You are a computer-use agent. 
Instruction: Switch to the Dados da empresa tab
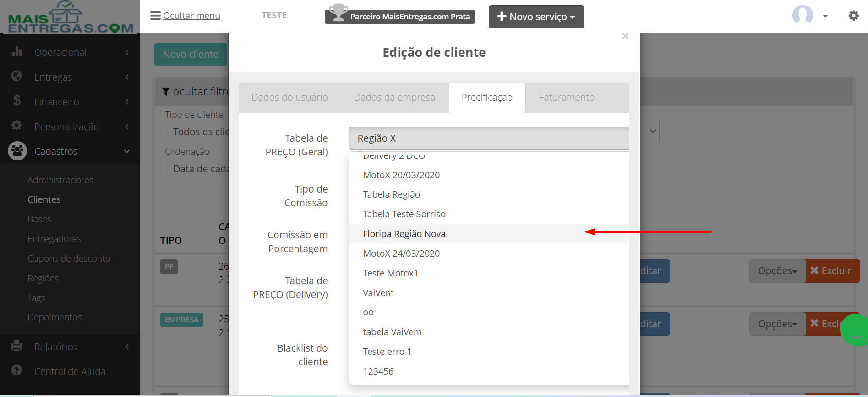(x=394, y=98)
